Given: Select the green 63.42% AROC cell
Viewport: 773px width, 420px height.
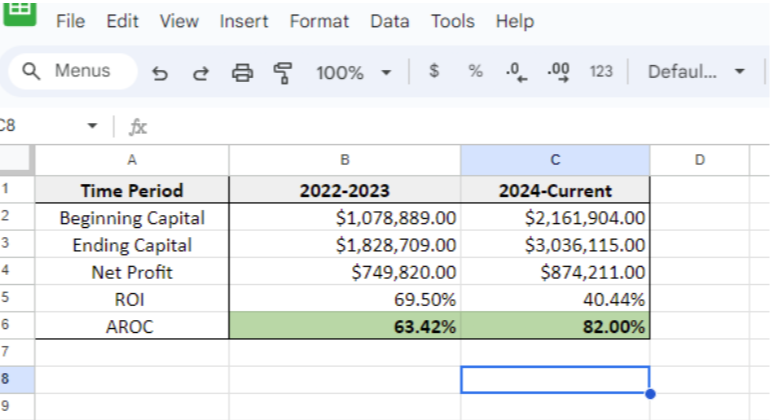Looking at the screenshot, I should click(x=344, y=326).
